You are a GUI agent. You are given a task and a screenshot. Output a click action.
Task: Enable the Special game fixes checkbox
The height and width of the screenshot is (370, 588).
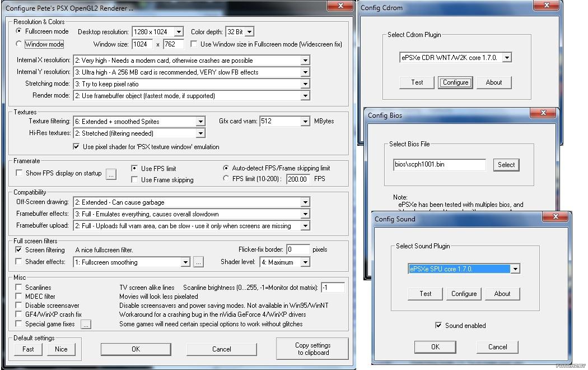18,323
